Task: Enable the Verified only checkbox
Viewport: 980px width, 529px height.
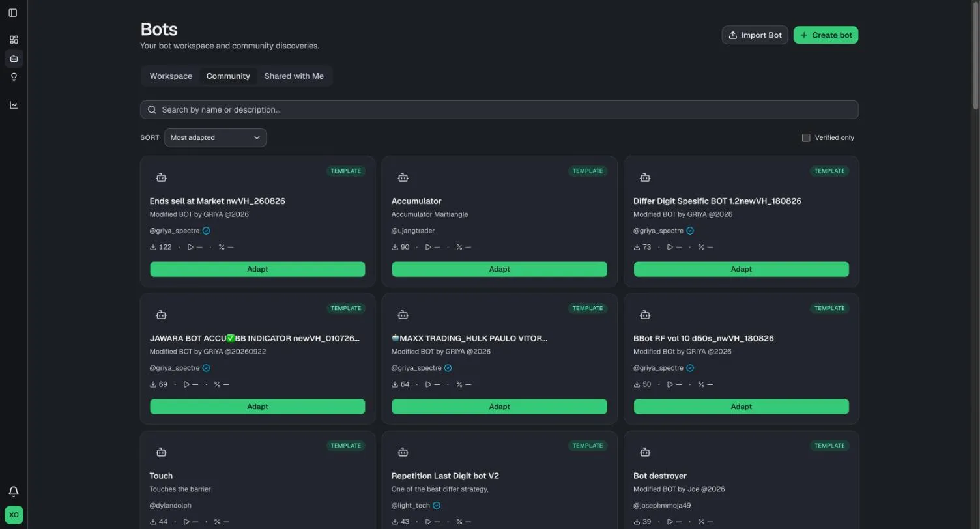Action: coord(806,137)
